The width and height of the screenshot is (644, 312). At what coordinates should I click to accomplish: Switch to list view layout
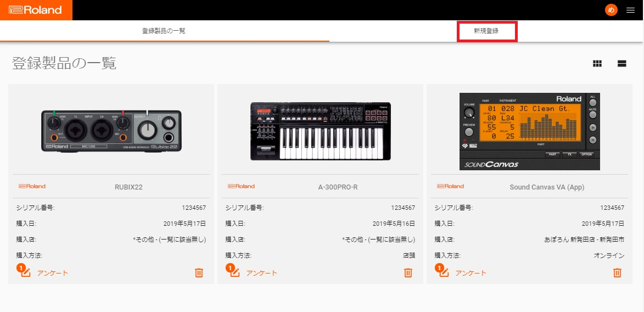click(621, 63)
